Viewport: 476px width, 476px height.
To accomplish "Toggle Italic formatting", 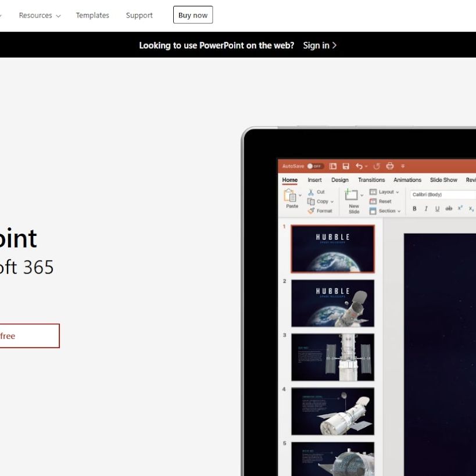I will click(x=426, y=209).
